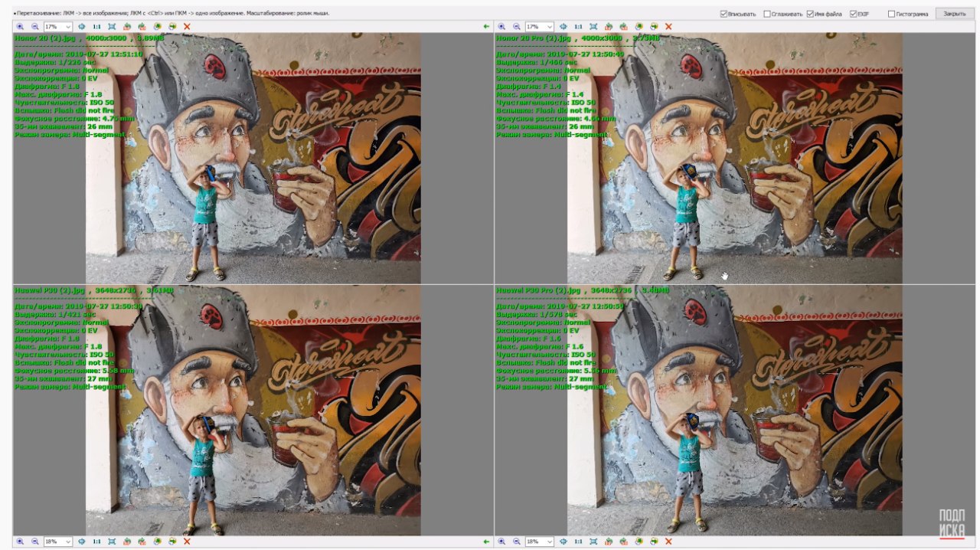Zoom in on the Honor 20 image pane
Viewport: 980px width, 550px height.
point(20,26)
